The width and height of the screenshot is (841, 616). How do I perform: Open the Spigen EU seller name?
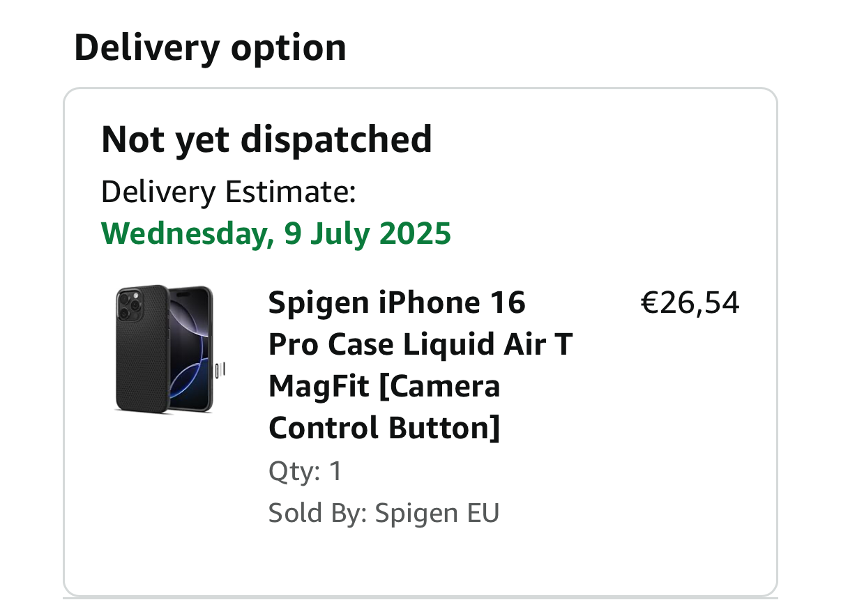437,514
